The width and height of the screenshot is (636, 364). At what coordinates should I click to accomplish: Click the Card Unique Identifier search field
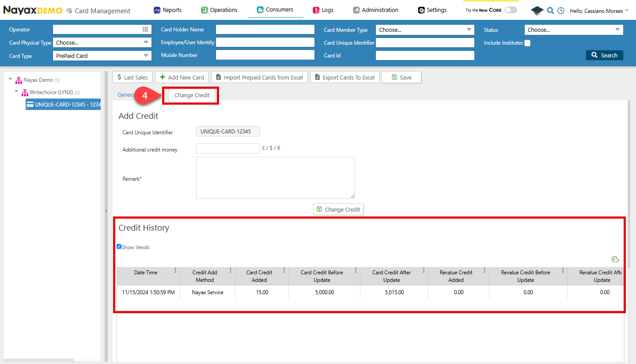[x=425, y=43]
